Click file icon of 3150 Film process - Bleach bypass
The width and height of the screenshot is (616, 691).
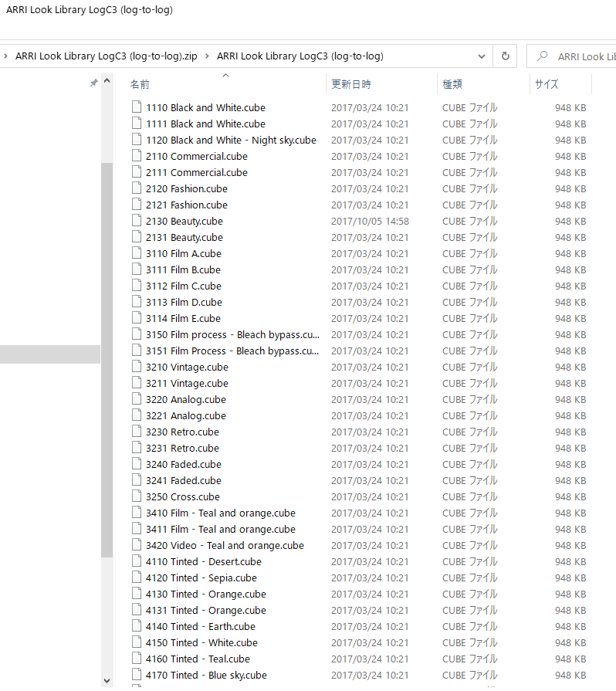137,334
